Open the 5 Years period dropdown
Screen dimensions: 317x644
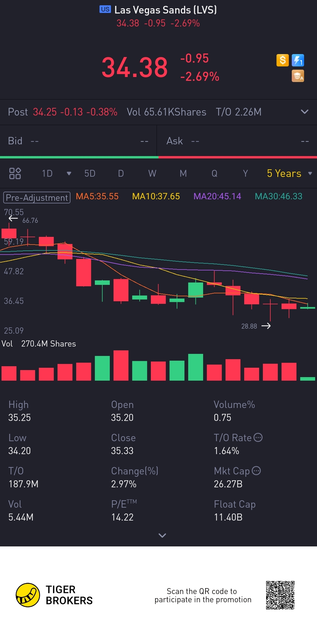coord(289,173)
